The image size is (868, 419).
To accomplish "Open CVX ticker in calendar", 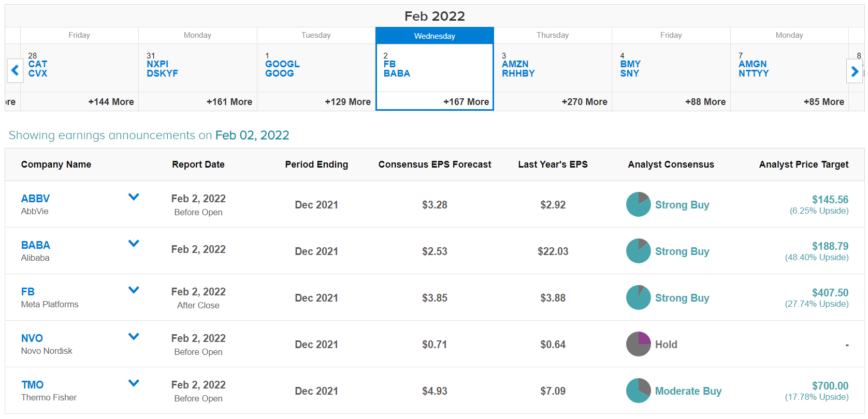I will click(38, 73).
